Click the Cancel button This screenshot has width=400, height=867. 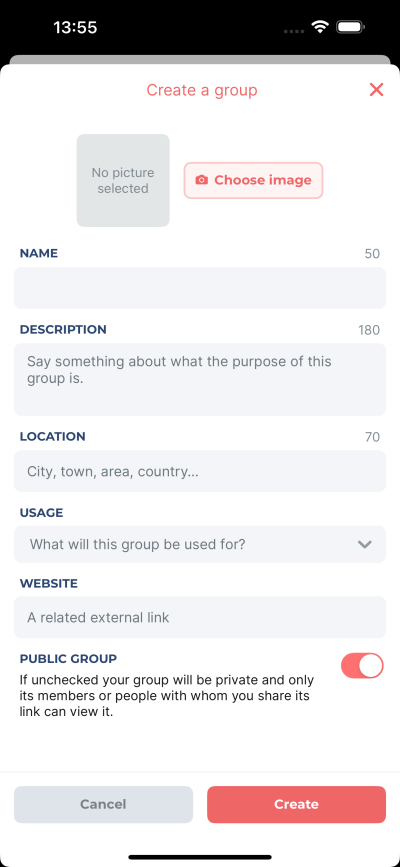click(103, 805)
